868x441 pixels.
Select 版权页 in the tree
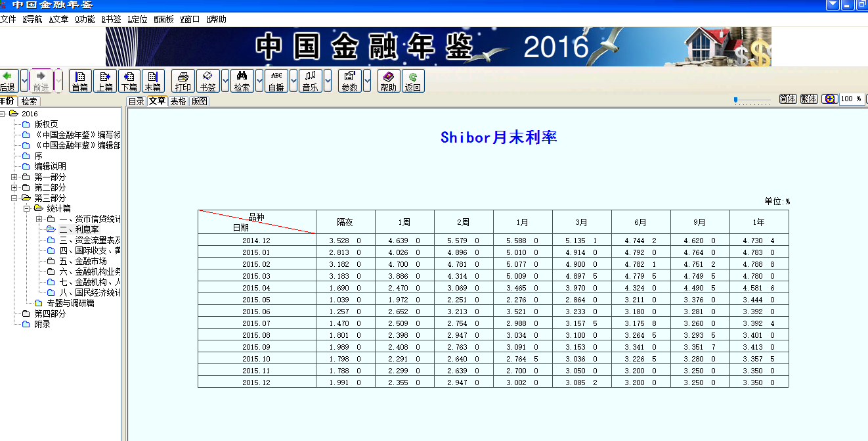pyautogui.click(x=46, y=124)
